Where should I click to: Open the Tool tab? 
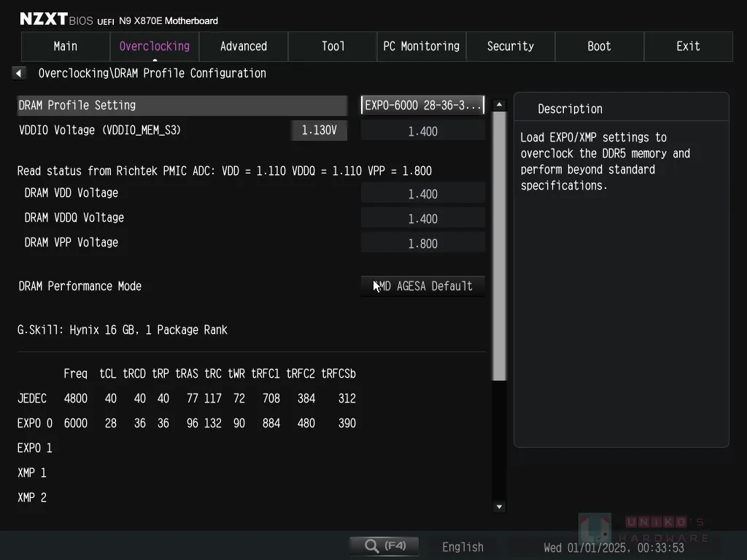333,46
